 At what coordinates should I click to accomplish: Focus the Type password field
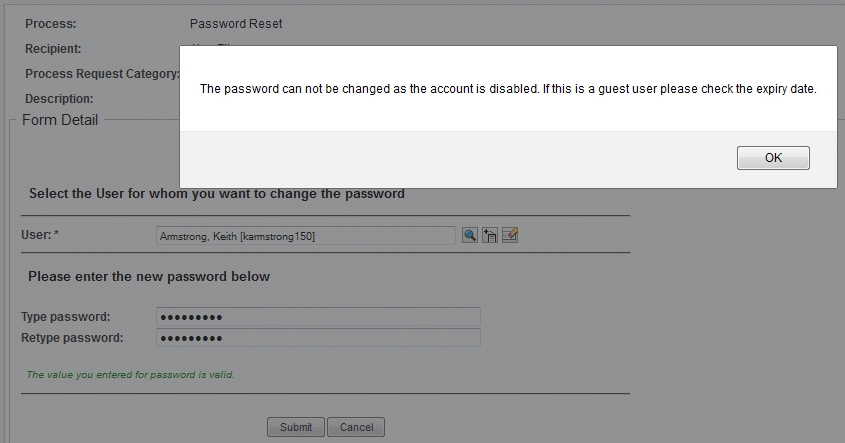318,317
